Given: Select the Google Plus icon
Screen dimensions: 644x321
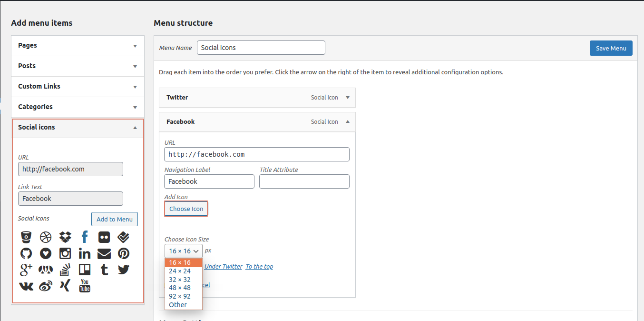Looking at the screenshot, I should [26, 270].
